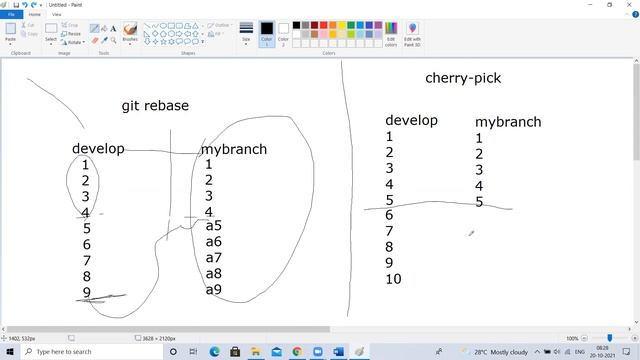The height and width of the screenshot is (360, 640).
Task: Select Color 2 background box
Action: pyautogui.click(x=283, y=34)
